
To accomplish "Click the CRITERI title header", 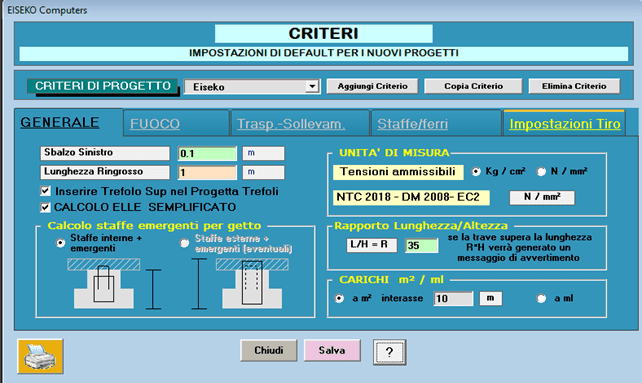I will (323, 34).
